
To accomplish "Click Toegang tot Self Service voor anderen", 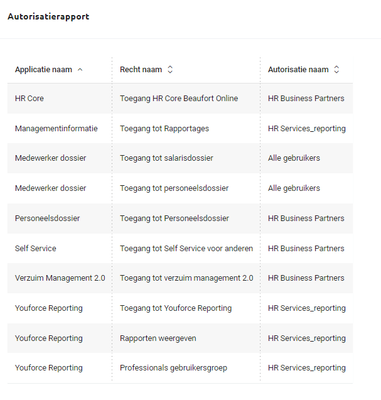I will click(x=186, y=248).
